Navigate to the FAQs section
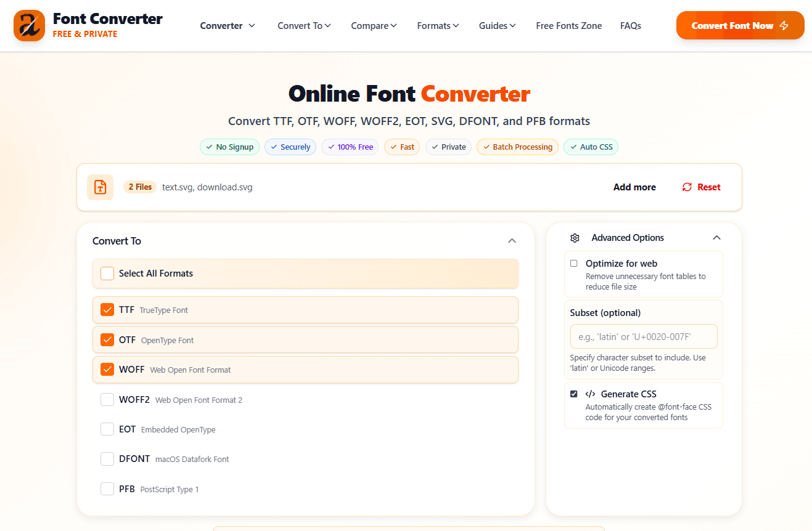 (630, 25)
